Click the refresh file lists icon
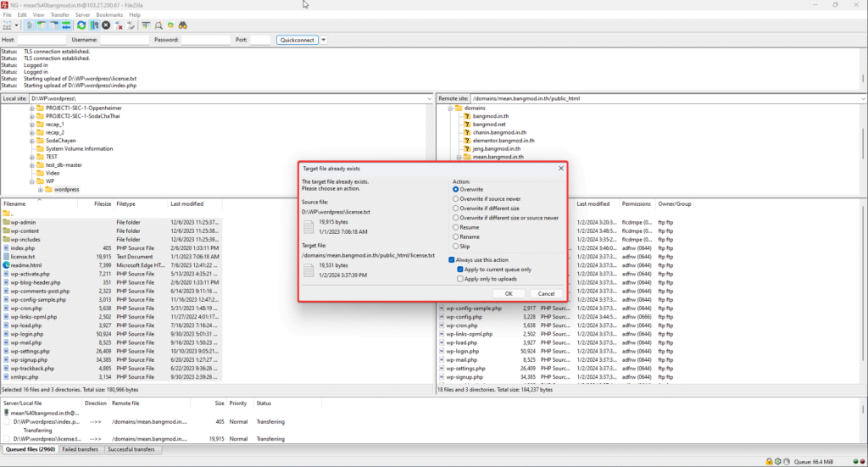Screen dimensions: 868x467 click(x=81, y=25)
